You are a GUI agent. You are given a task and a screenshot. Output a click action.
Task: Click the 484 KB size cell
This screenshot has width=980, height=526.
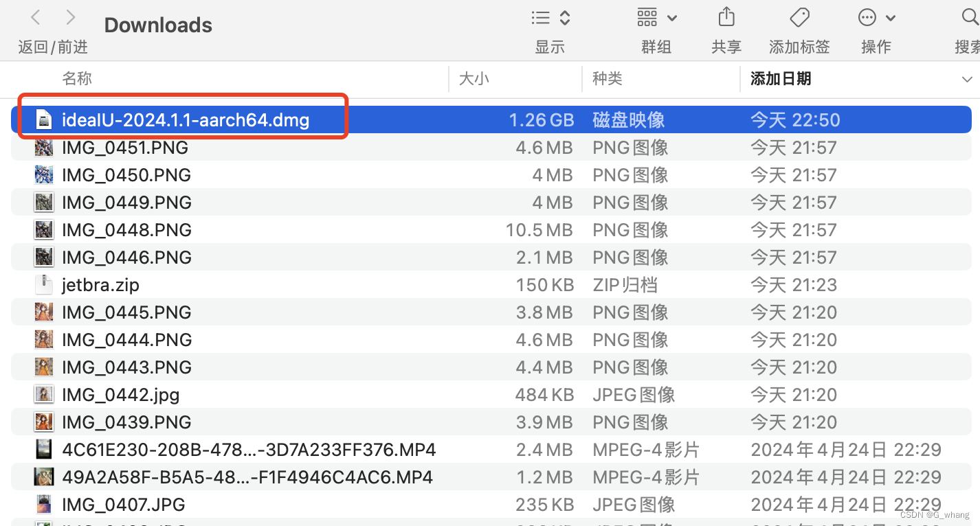[545, 395]
